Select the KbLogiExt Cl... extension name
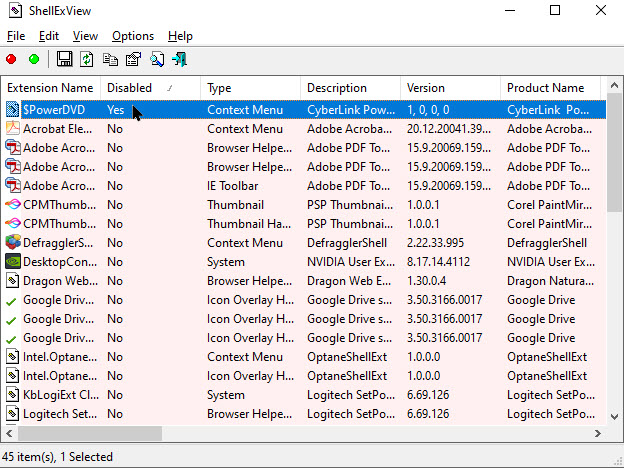The image size is (624, 468). [x=61, y=395]
